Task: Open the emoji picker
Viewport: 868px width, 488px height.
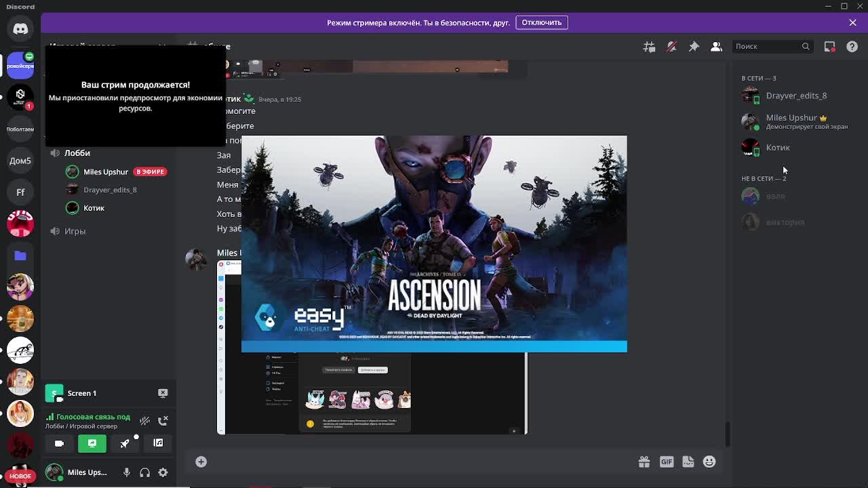Action: pos(709,462)
